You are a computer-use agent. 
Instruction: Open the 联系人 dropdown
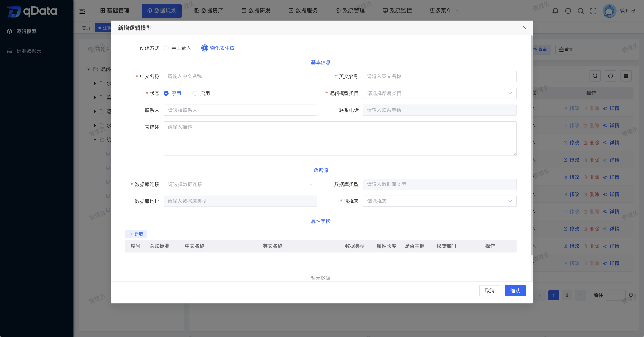(240, 110)
